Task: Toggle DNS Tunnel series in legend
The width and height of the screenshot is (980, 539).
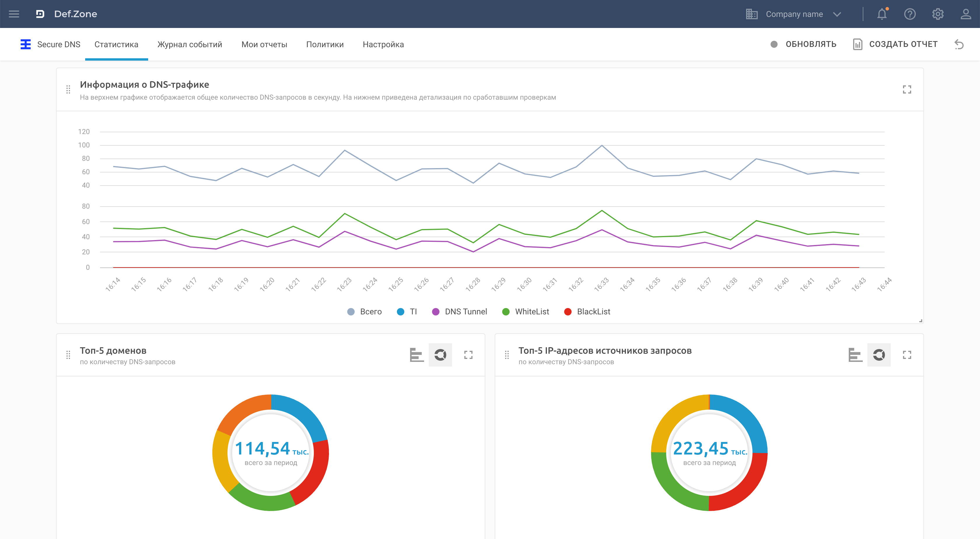Action: (460, 312)
